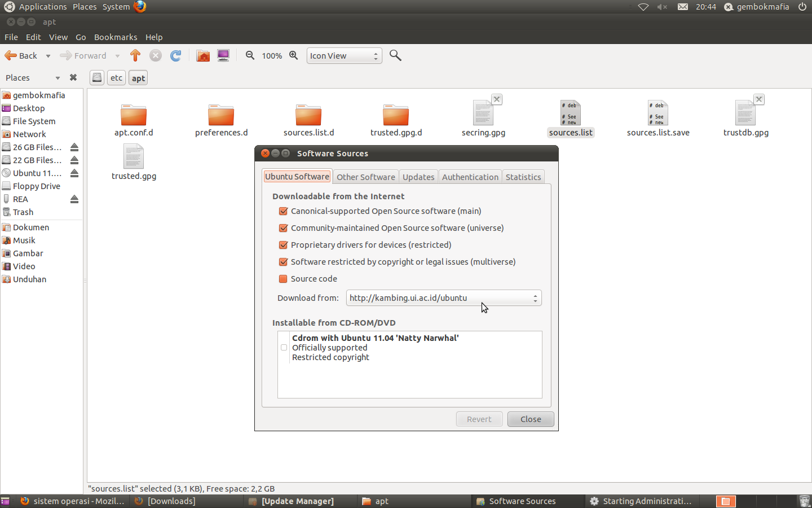Eject the Ubuntu 11 disc in the sidebar

click(74, 173)
